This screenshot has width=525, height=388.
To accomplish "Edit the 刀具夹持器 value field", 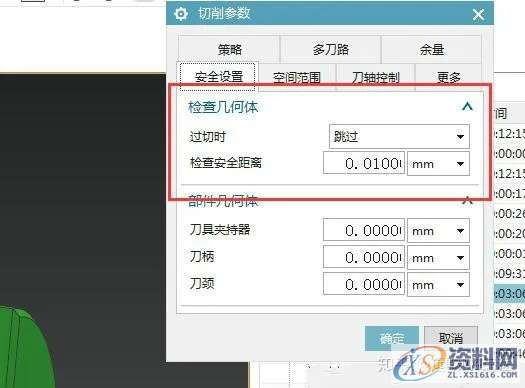I will [364, 230].
